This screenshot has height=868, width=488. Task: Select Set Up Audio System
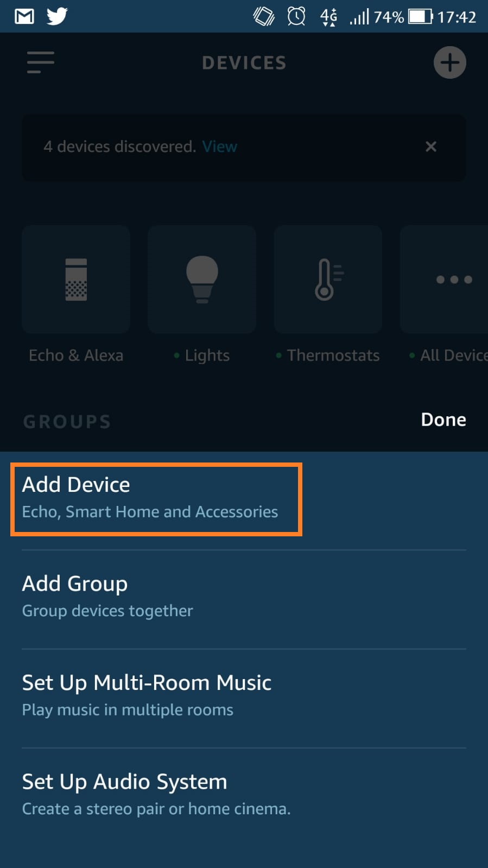pos(156,794)
